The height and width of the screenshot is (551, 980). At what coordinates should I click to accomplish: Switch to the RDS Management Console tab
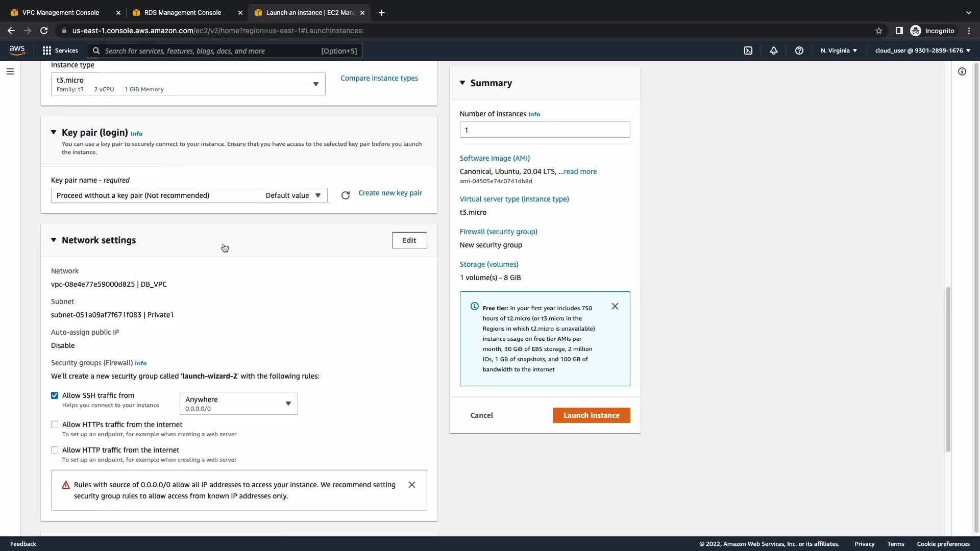(183, 12)
